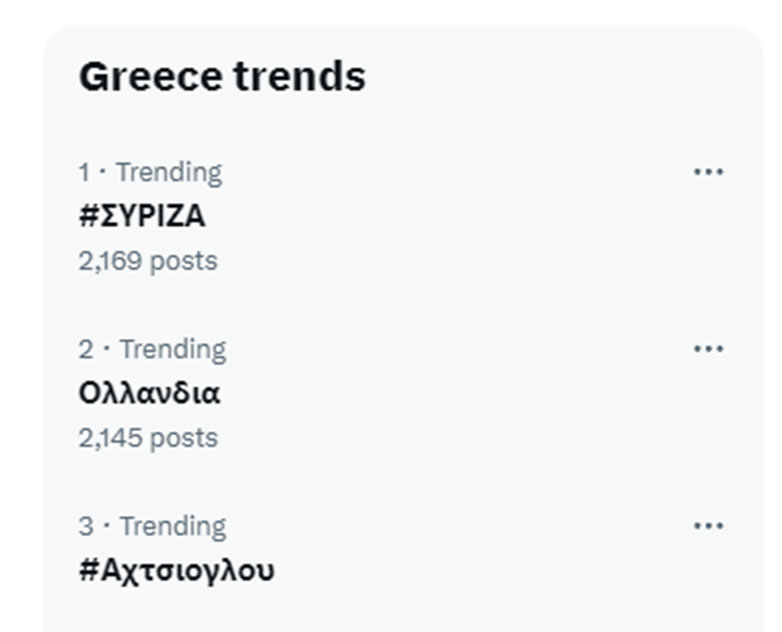
Task: Open the Ολλανδια trending topic
Action: [149, 393]
